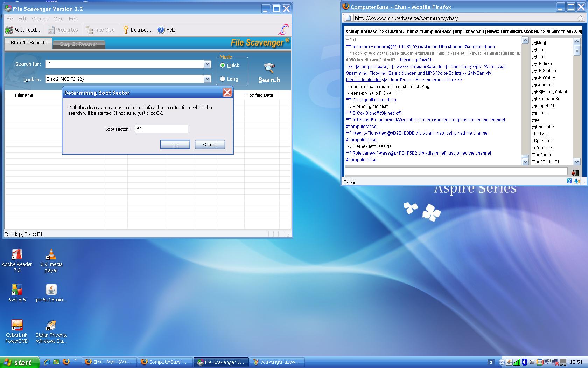The height and width of the screenshot is (368, 588).
Task: Click the page icon beside the Firefox URL
Action: pos(348,18)
